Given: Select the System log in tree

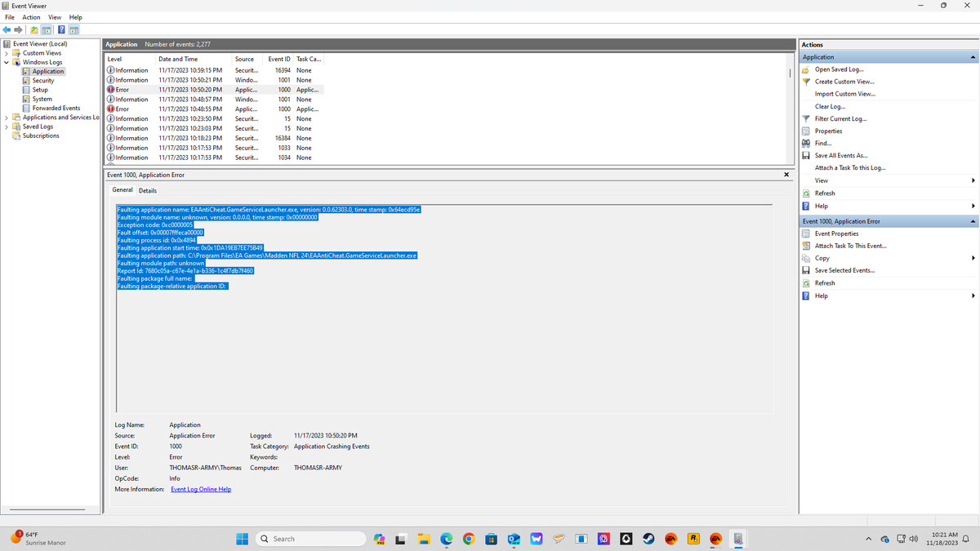Looking at the screenshot, I should [x=42, y=99].
